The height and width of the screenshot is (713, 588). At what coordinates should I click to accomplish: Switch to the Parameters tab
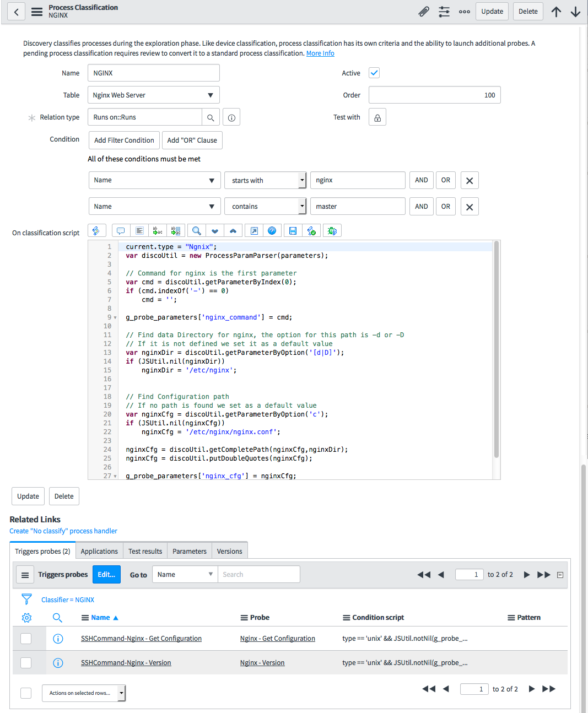190,551
